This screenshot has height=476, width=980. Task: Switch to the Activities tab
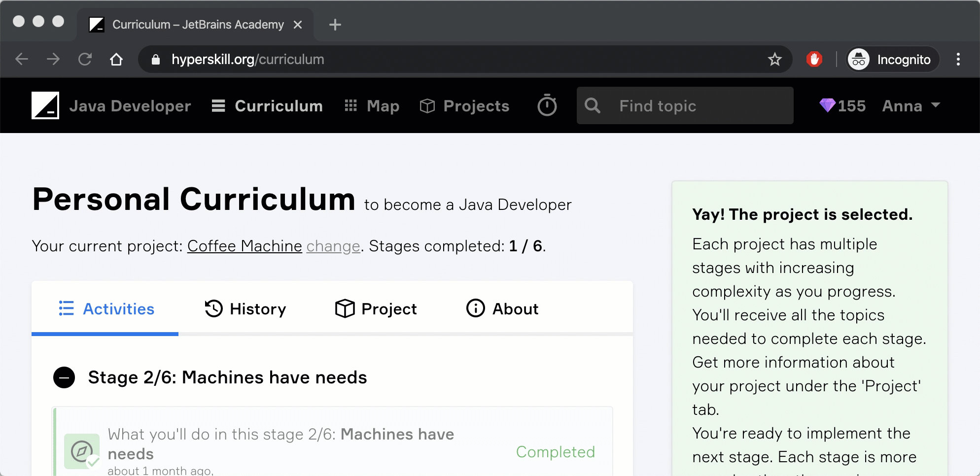(x=106, y=309)
